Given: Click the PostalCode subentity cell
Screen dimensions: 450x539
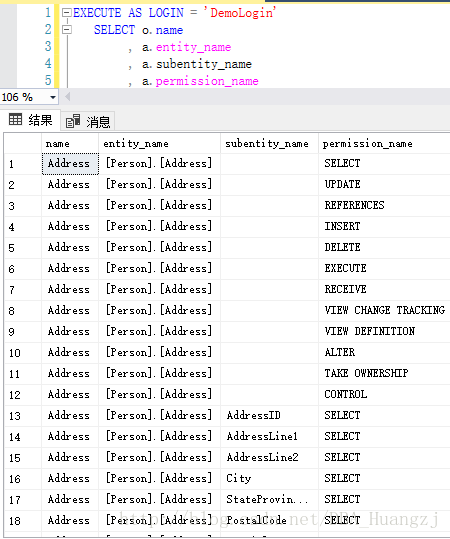Looking at the screenshot, I should pyautogui.click(x=270, y=520).
